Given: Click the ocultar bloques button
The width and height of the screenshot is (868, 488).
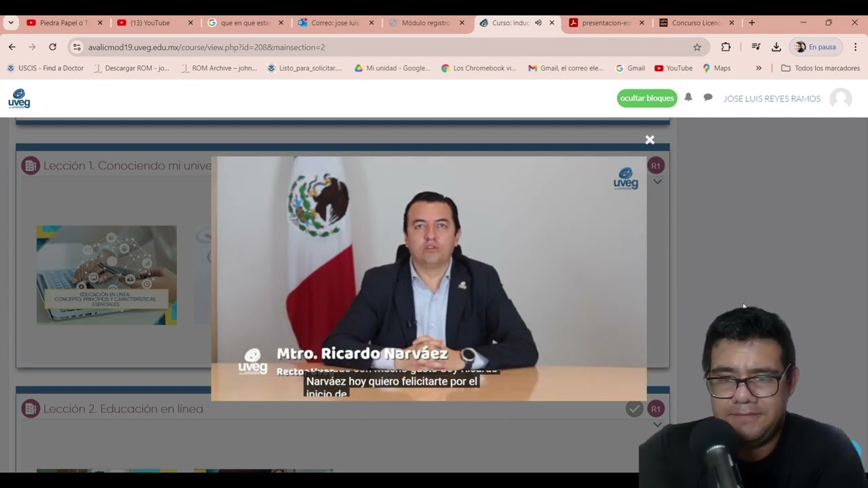Looking at the screenshot, I should click(647, 98).
